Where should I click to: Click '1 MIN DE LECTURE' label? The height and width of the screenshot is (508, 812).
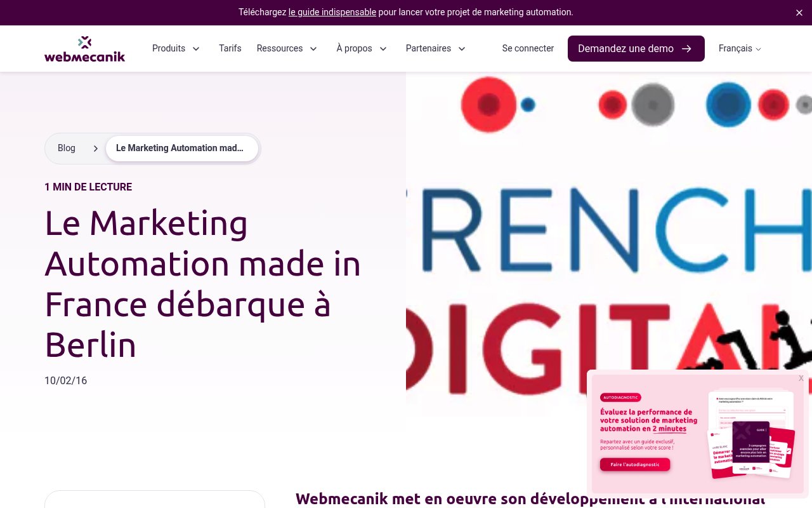coord(88,187)
